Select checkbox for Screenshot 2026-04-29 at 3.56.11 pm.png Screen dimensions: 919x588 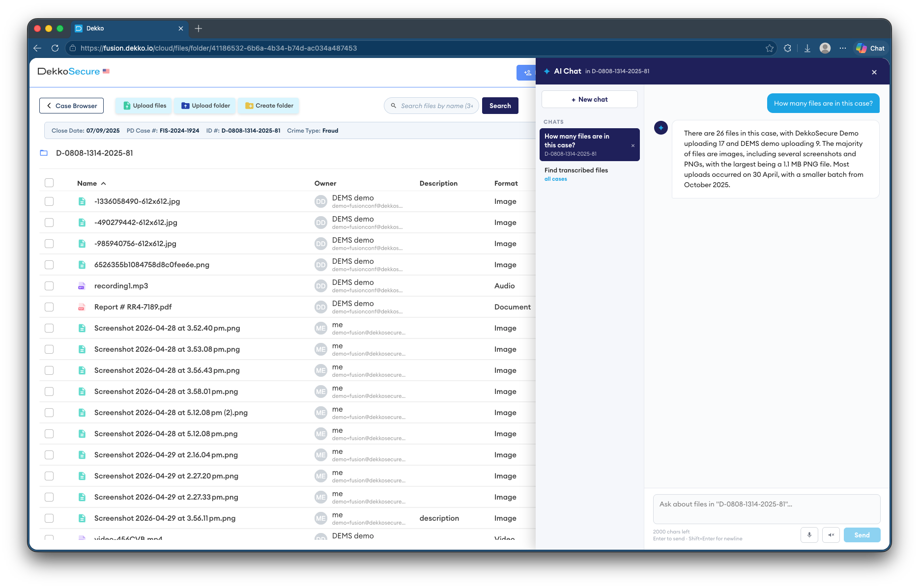point(49,518)
